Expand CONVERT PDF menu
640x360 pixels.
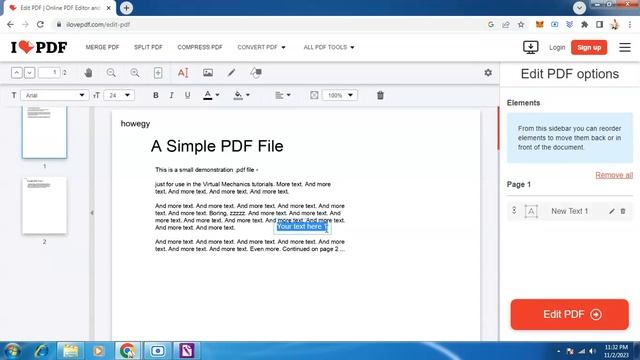click(x=261, y=47)
